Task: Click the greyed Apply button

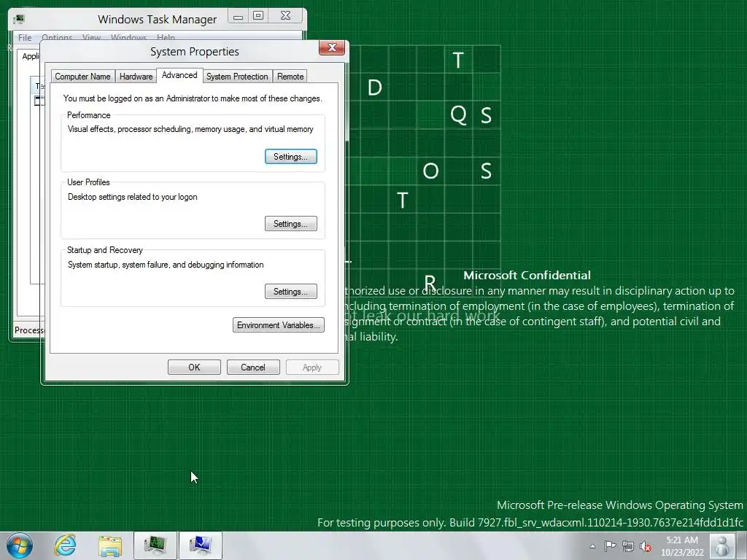Action: pyautogui.click(x=312, y=367)
